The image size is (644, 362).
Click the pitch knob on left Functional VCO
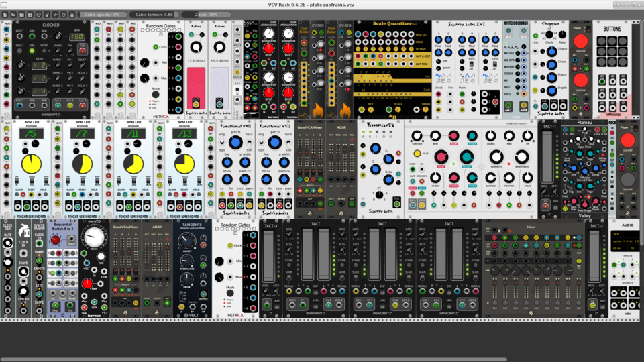click(x=235, y=143)
